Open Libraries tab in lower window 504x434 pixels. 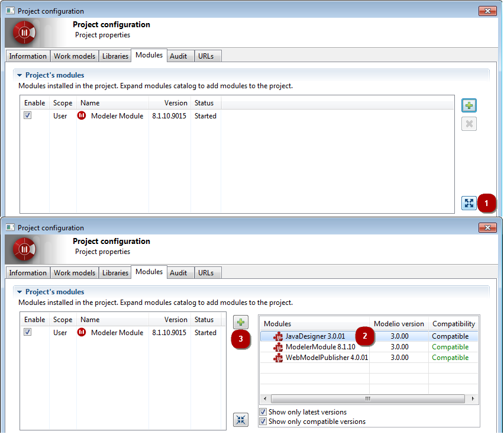(115, 273)
